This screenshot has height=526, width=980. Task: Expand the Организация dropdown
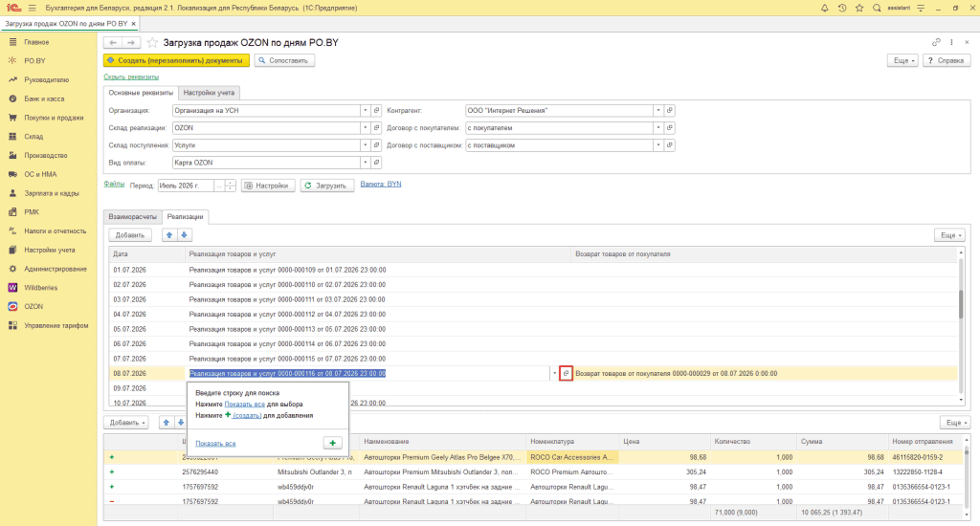(365, 111)
